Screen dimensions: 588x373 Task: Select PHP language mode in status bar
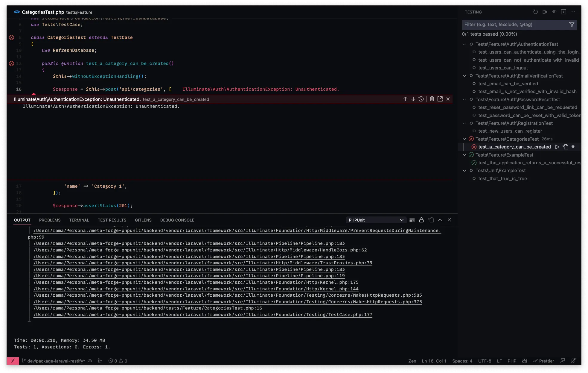click(512, 361)
